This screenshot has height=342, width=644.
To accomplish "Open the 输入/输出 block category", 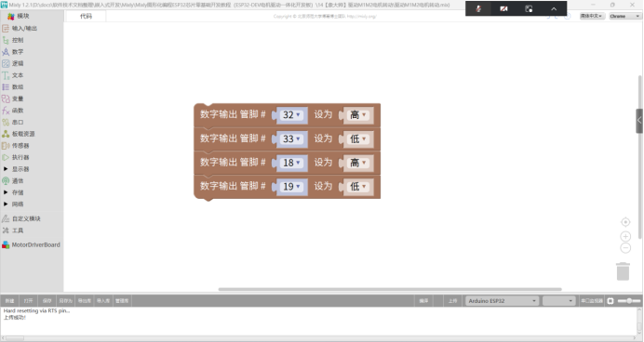I will (20, 28).
